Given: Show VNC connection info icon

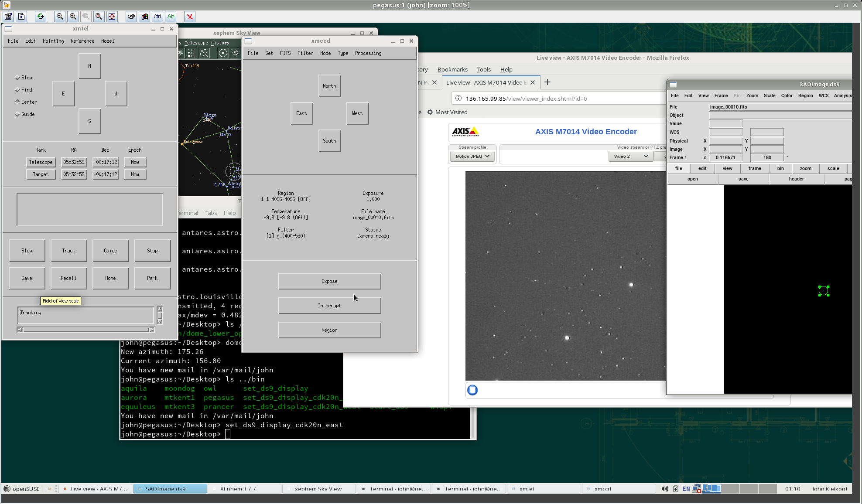Looking at the screenshot, I should pos(21,17).
